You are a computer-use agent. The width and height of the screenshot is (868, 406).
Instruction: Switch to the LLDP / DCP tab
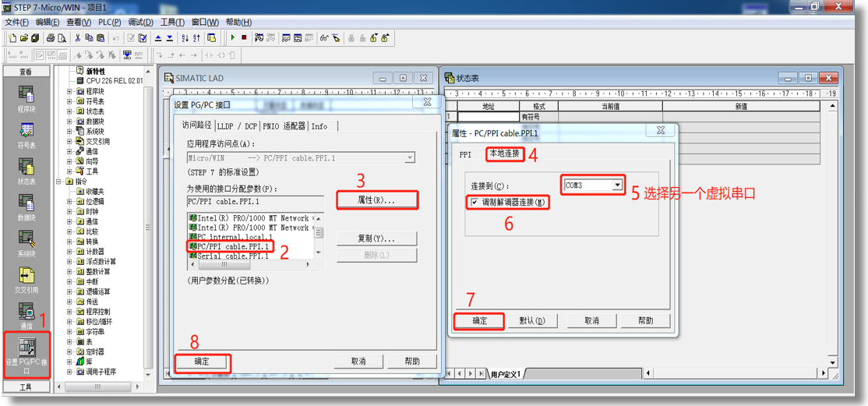click(x=237, y=126)
